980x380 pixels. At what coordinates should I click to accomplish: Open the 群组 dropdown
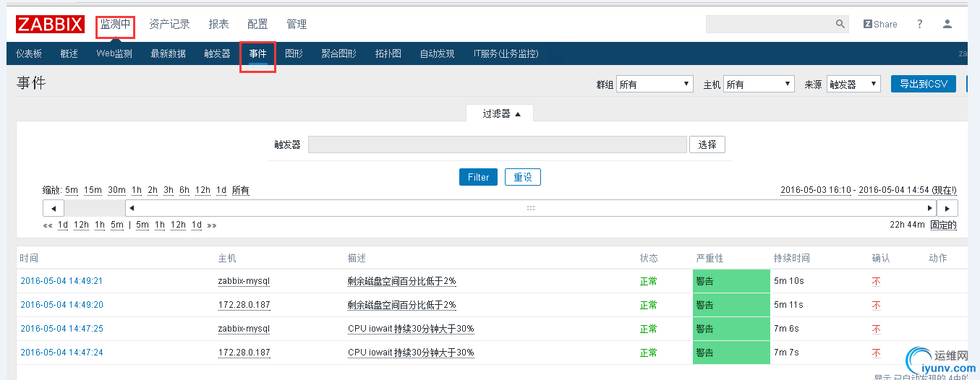click(655, 85)
